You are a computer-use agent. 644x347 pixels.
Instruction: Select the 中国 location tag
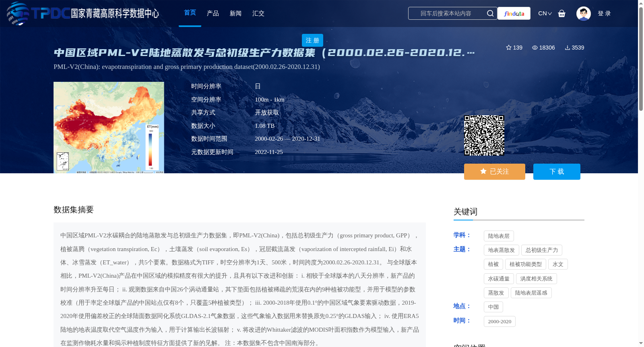pyautogui.click(x=493, y=307)
